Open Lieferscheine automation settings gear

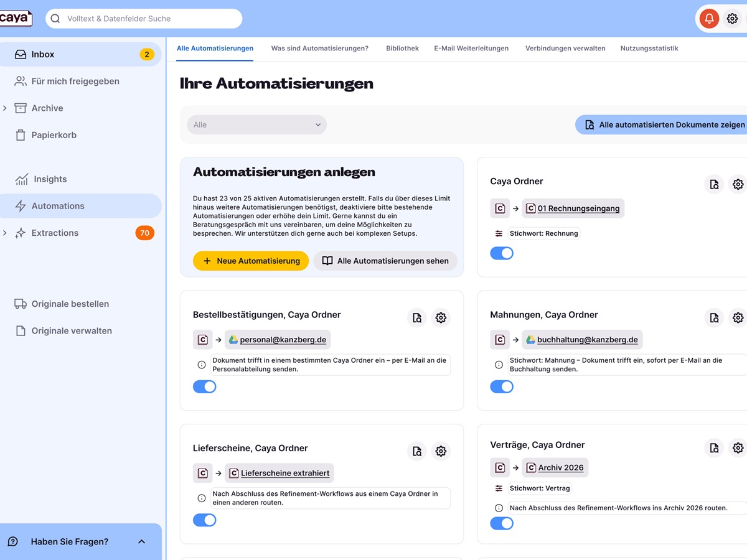coord(441,451)
